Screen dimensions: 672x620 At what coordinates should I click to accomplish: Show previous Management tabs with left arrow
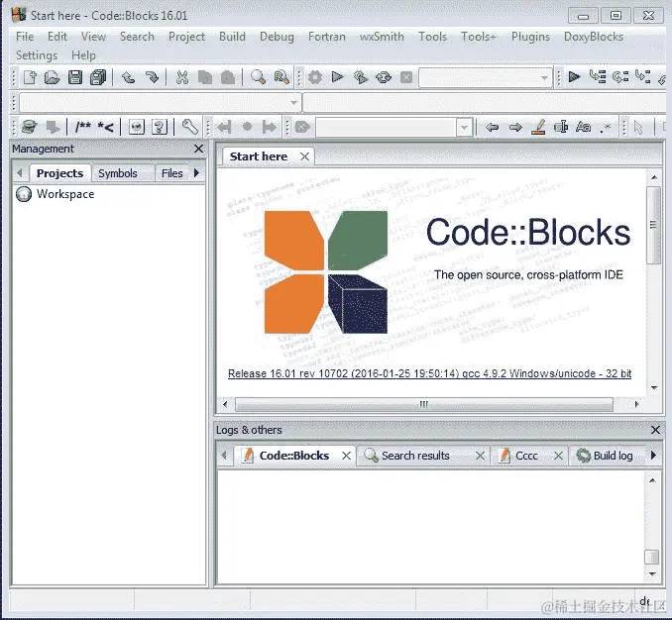[19, 173]
